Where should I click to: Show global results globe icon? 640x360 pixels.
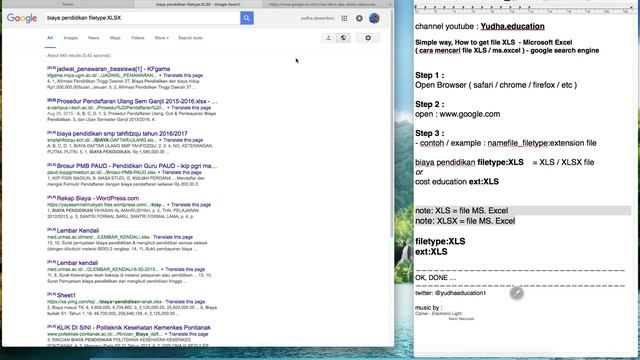click(x=343, y=38)
